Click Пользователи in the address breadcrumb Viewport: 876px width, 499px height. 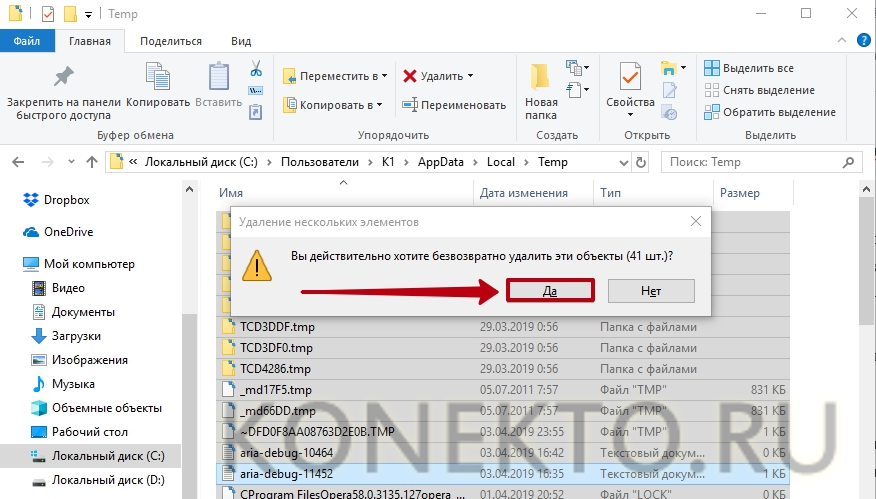pos(320,162)
